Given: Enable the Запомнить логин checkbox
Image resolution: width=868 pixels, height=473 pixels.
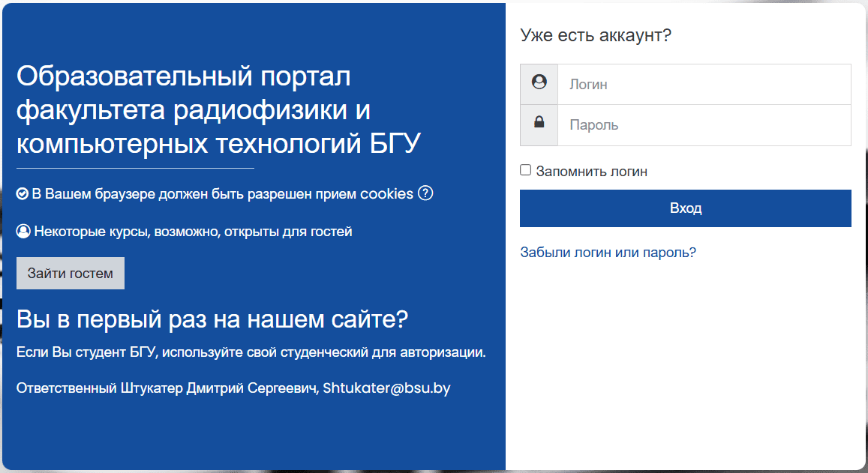Looking at the screenshot, I should click(525, 170).
